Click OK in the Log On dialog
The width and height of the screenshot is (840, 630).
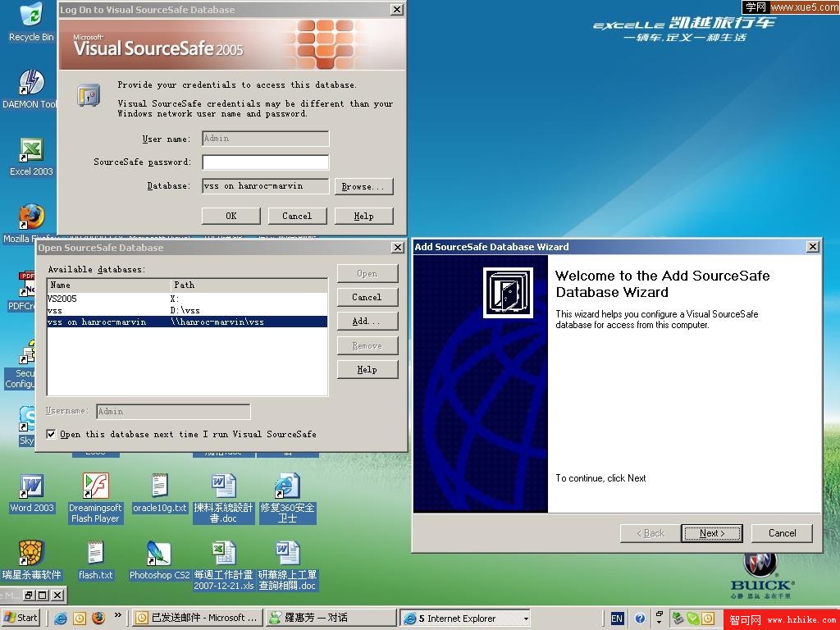click(231, 216)
